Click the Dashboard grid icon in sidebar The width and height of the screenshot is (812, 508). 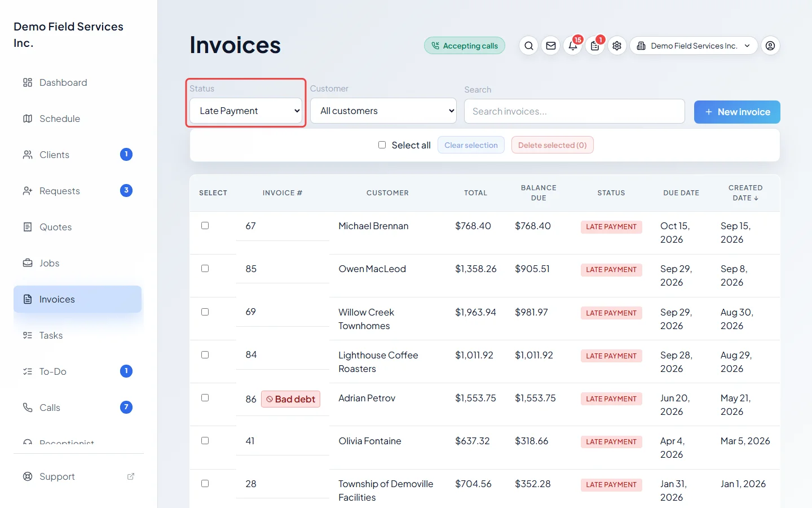(28, 82)
